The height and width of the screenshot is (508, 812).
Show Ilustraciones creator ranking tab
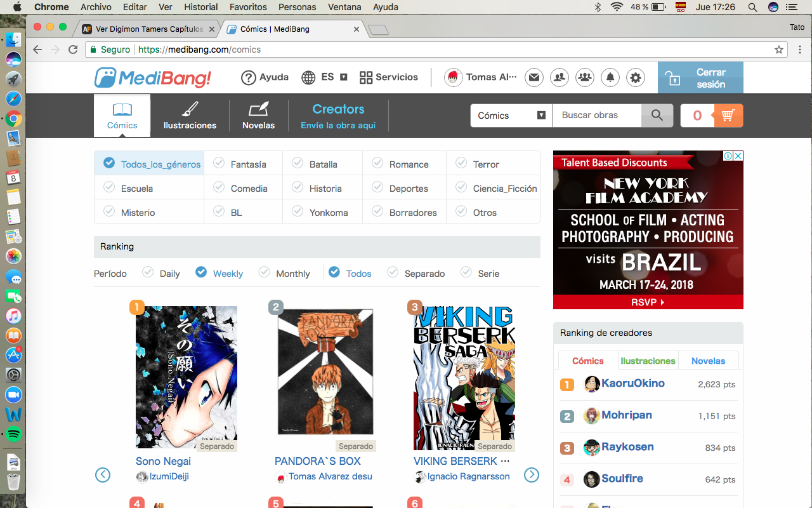pyautogui.click(x=648, y=361)
